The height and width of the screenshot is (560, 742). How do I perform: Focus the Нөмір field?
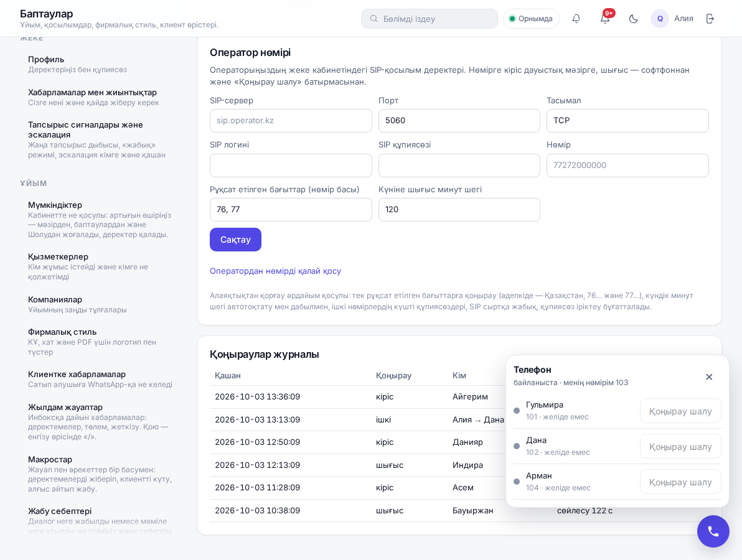click(x=627, y=166)
